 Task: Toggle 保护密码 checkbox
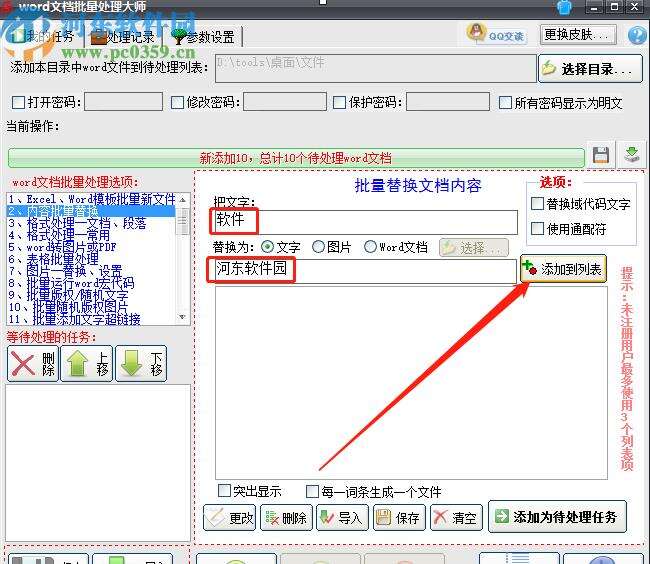pyautogui.click(x=340, y=102)
